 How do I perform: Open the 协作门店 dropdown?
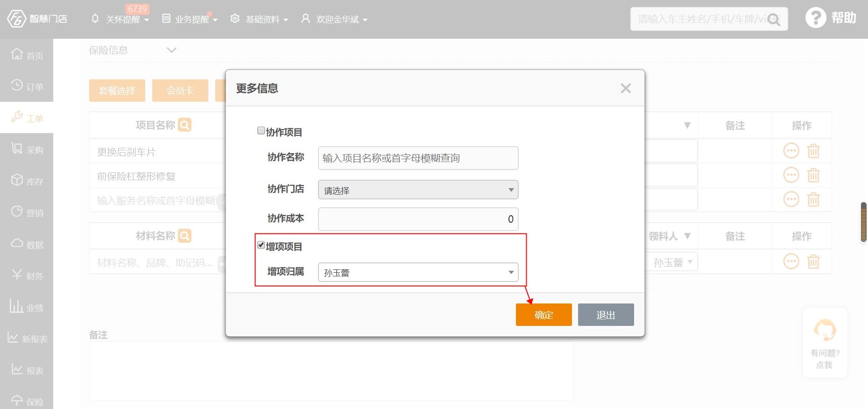pos(418,190)
